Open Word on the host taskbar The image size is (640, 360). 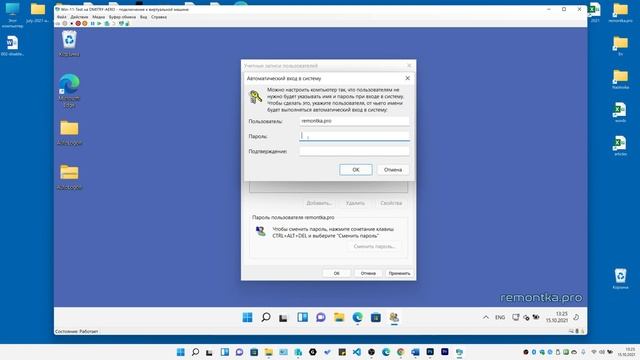pyautogui.click(x=415, y=352)
